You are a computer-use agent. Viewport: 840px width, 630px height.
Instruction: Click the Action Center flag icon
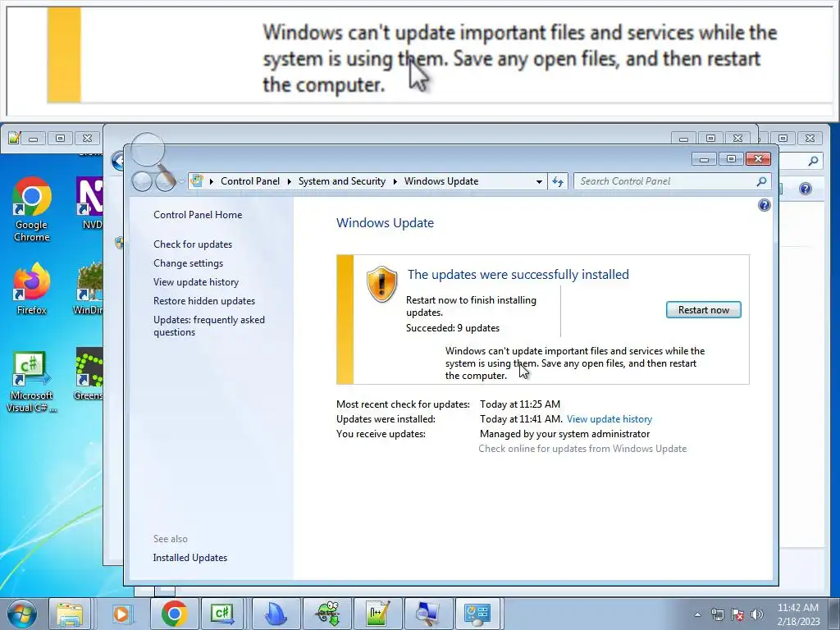737,614
